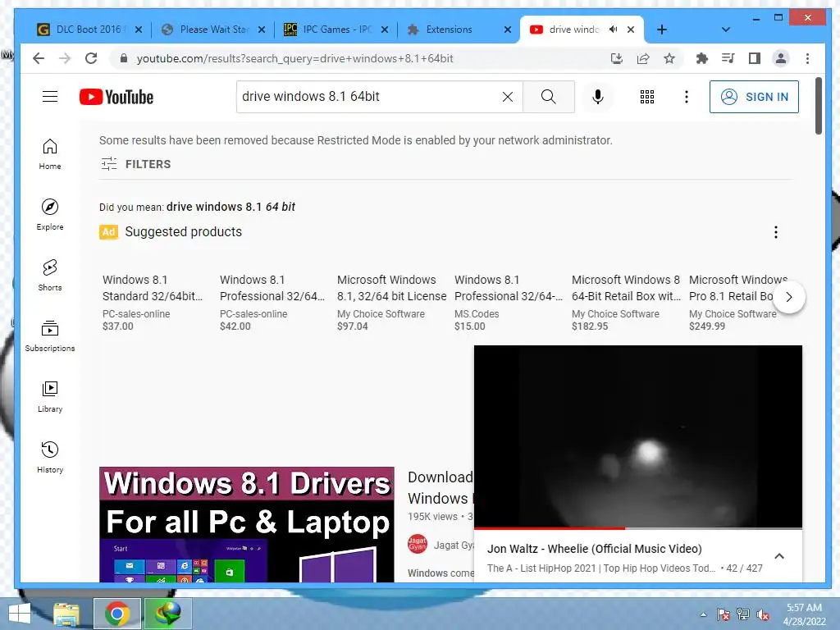Image resolution: width=840 pixels, height=630 pixels.
Task: Bookmark this page with the star
Action: (x=669, y=58)
